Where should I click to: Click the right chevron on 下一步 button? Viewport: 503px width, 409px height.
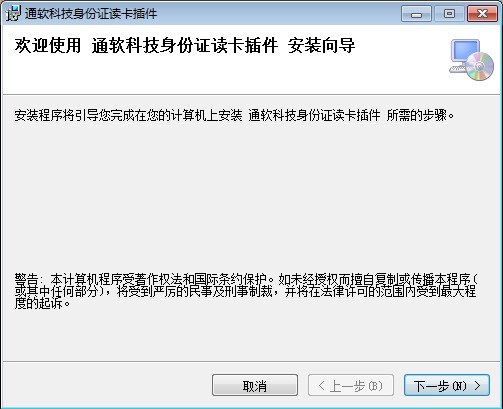478,386
